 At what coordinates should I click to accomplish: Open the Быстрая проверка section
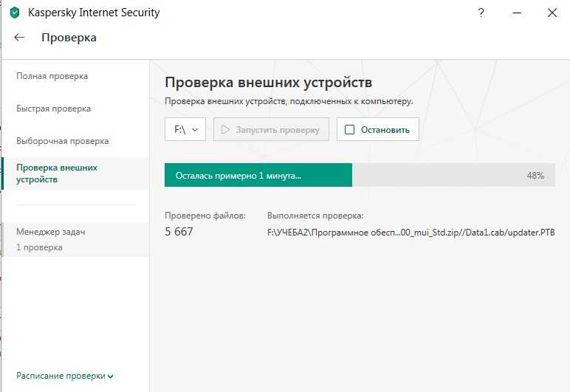(53, 109)
